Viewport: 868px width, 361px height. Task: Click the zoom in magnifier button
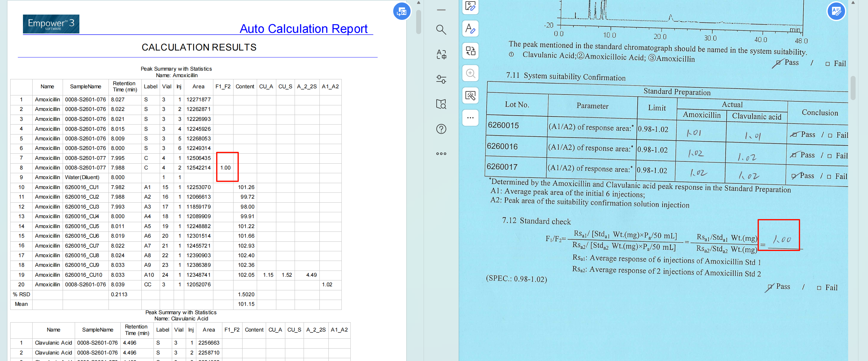[x=470, y=73]
